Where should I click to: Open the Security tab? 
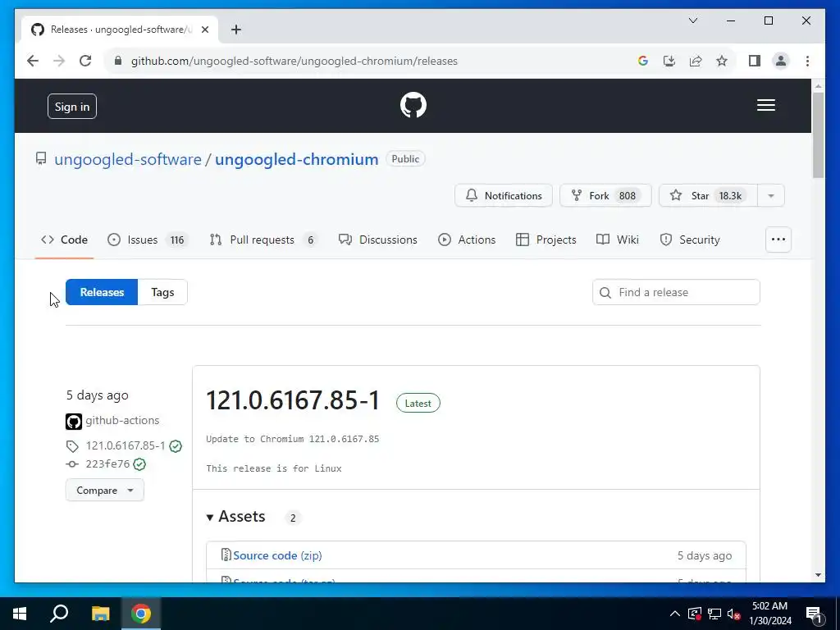click(x=689, y=240)
